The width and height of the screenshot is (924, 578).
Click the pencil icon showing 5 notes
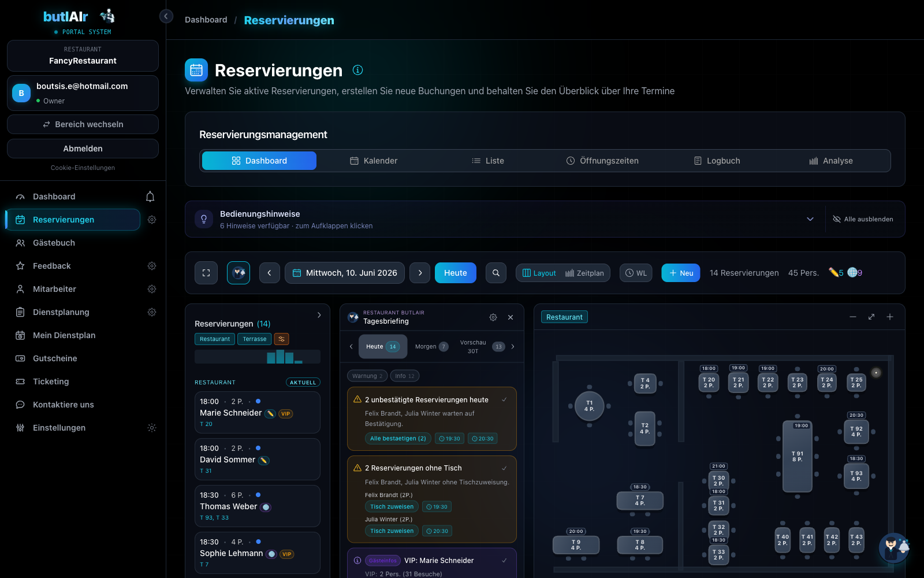click(836, 273)
